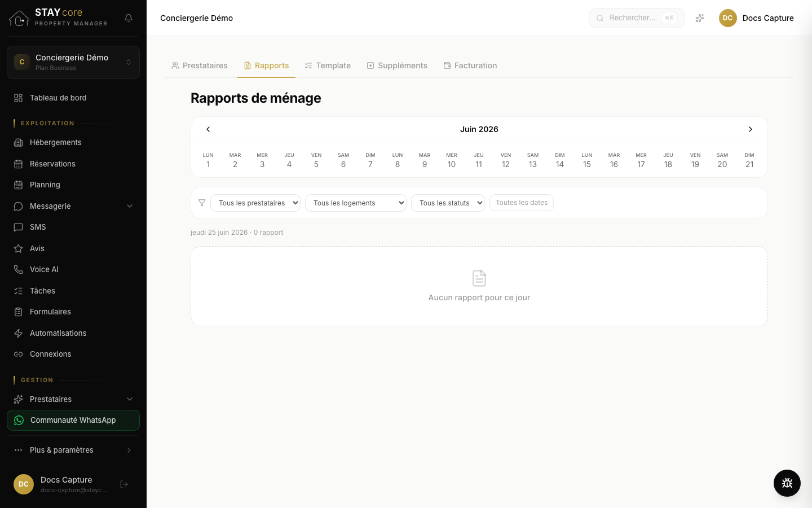The height and width of the screenshot is (508, 812).
Task: Click the Conciergerie Démo header title
Action: [x=196, y=18]
